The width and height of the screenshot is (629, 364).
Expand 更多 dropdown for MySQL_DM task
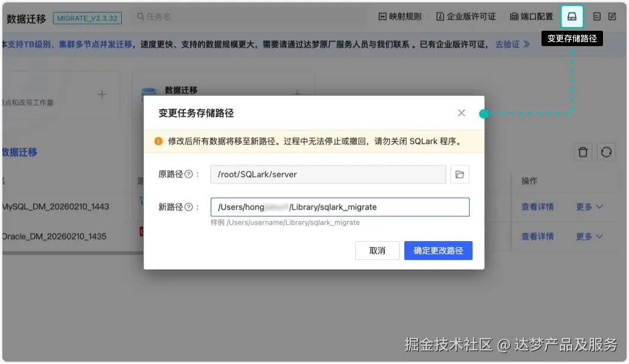(x=589, y=207)
